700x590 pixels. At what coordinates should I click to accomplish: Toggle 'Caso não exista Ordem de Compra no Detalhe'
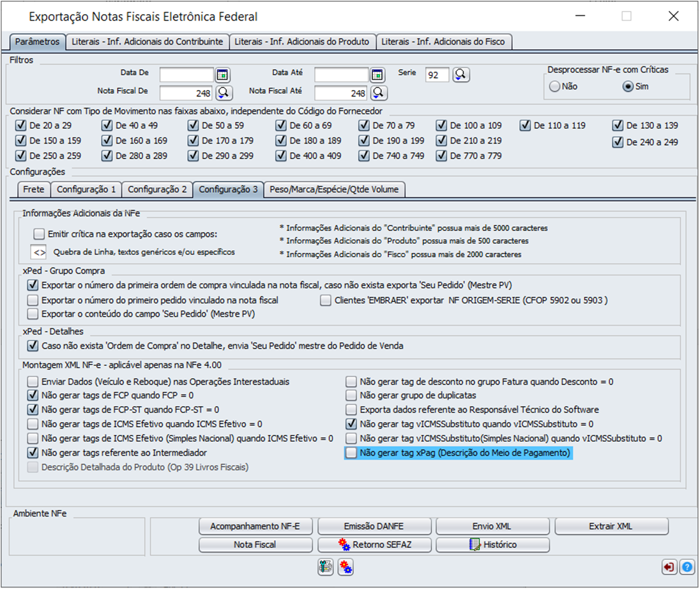(x=33, y=346)
